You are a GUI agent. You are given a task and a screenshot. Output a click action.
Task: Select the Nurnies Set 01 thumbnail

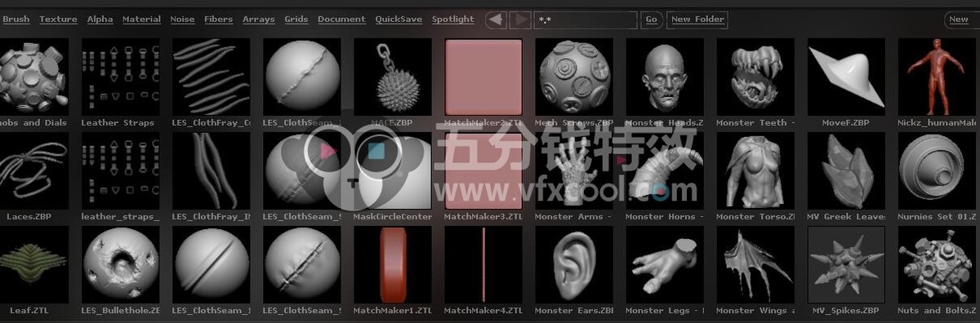pyautogui.click(x=938, y=171)
